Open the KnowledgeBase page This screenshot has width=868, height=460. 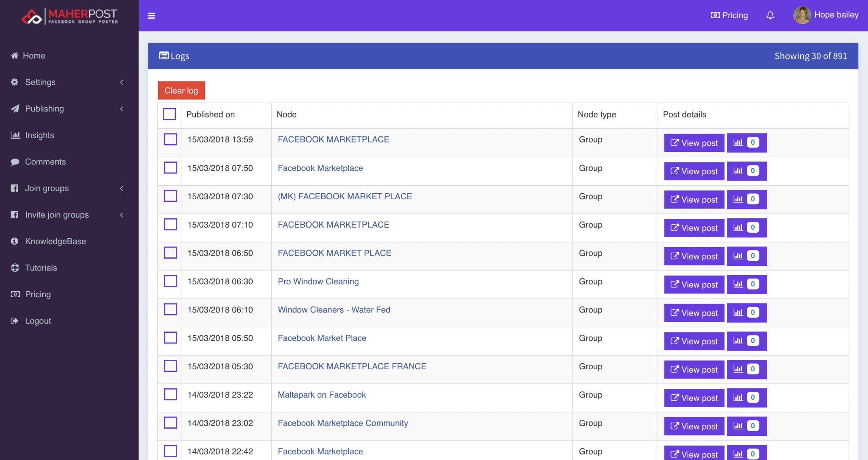[56, 241]
